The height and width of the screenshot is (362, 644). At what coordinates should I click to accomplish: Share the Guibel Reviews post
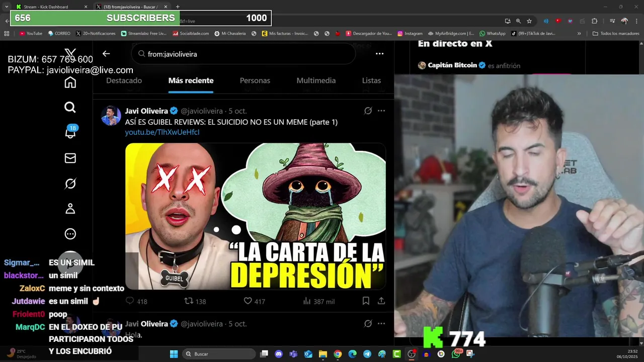point(381,301)
